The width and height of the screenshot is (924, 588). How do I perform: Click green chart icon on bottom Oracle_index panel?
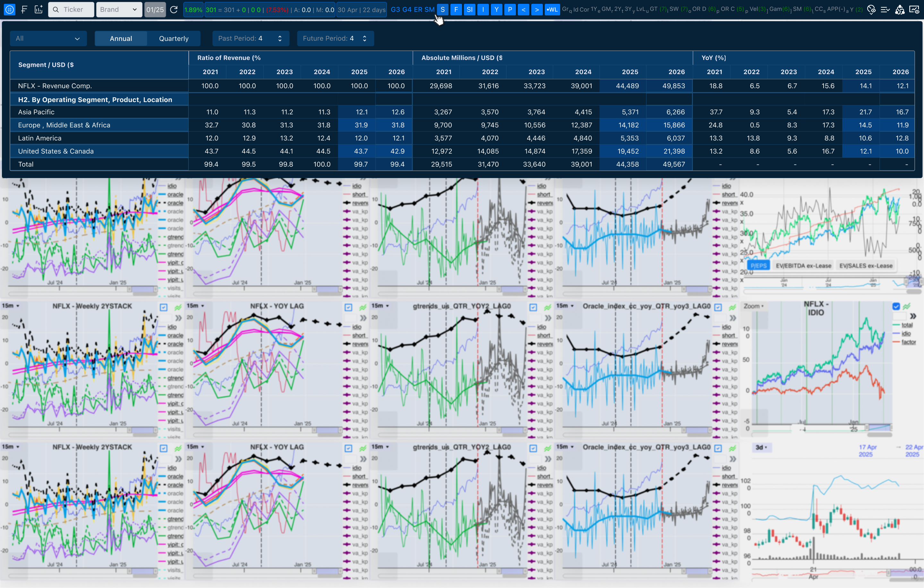pyautogui.click(x=732, y=448)
